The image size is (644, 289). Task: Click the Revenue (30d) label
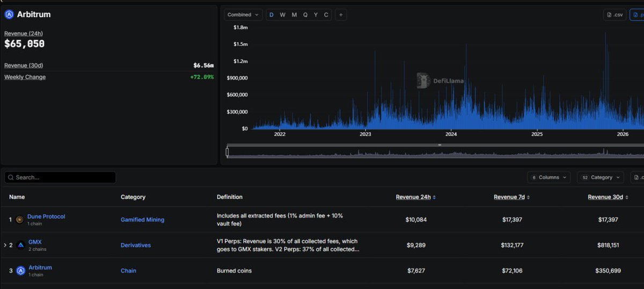24,66
